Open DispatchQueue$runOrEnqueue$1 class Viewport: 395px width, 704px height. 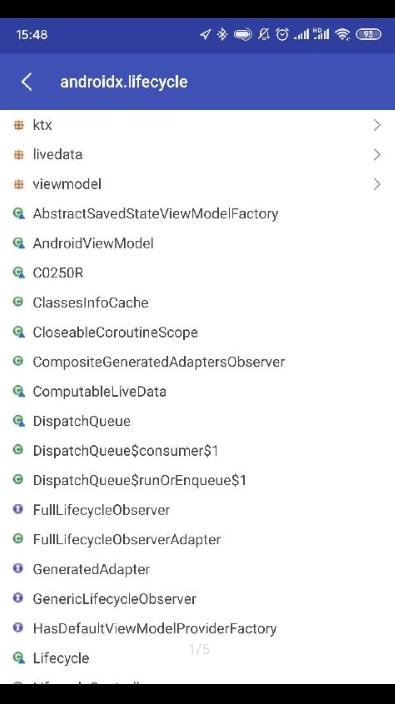(x=198, y=480)
